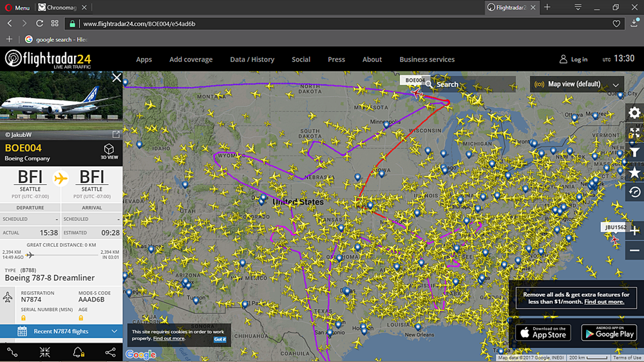The width and height of the screenshot is (644, 362).
Task: Toggle the flight alert bell
Action: coord(78,352)
